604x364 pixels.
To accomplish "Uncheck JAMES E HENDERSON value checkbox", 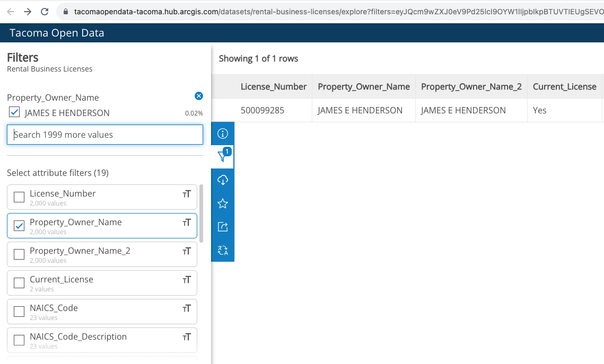I will (14, 112).
